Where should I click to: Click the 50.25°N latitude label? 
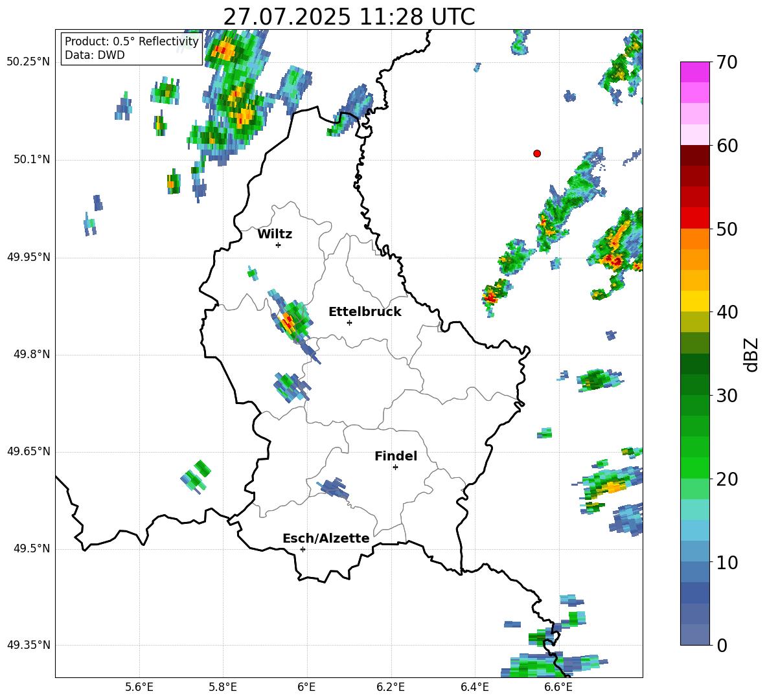[x=28, y=62]
